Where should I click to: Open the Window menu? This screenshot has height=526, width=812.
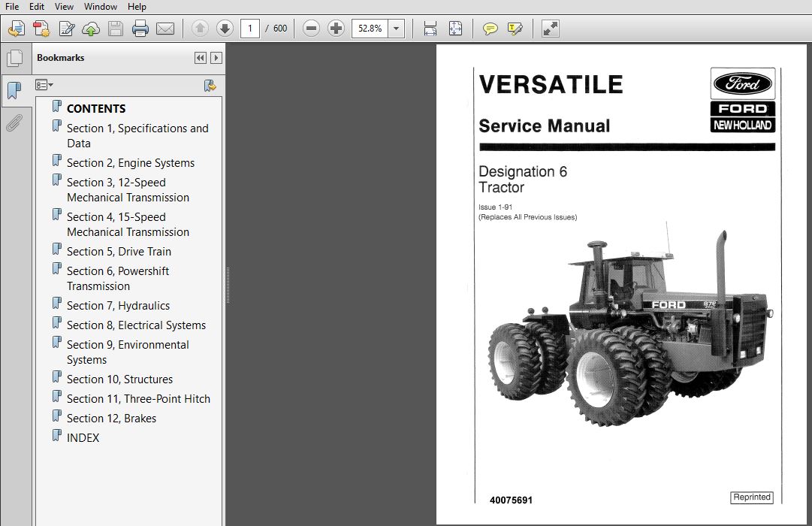[x=101, y=7]
